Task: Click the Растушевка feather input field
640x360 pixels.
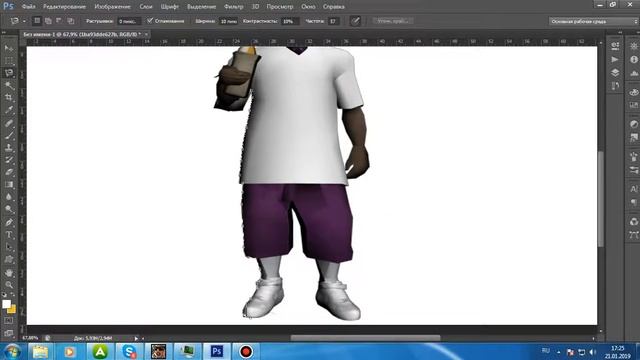Action: click(129, 21)
